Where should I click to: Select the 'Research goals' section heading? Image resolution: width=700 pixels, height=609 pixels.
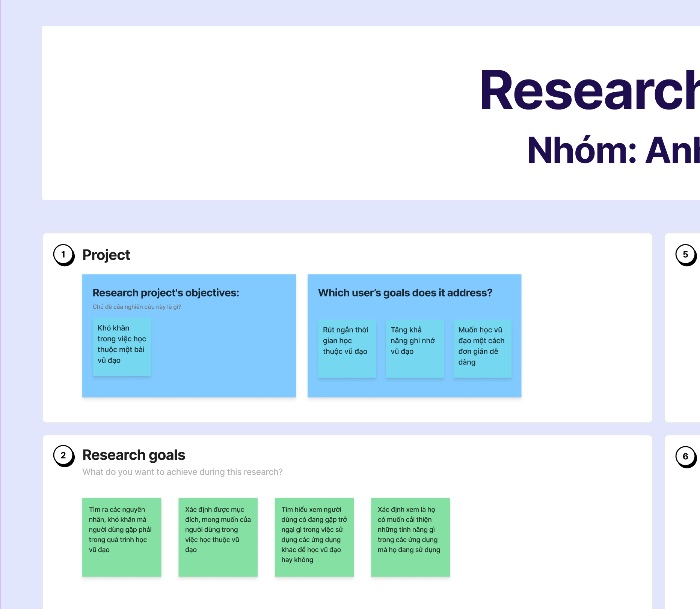tap(133, 455)
